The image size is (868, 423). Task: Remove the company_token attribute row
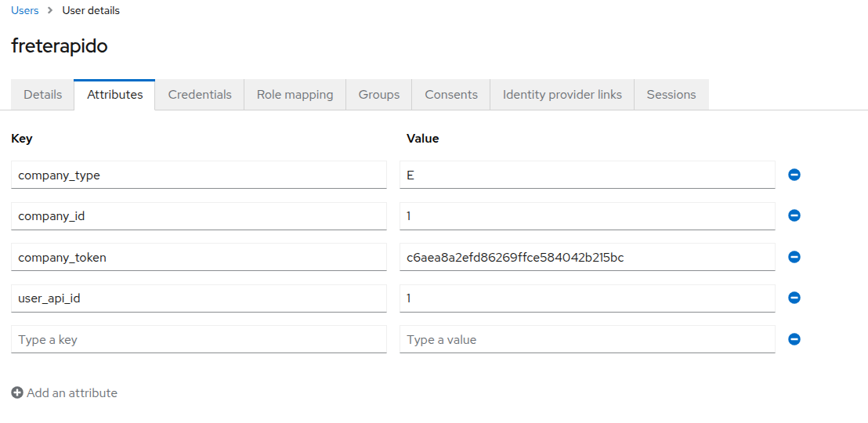click(x=794, y=257)
